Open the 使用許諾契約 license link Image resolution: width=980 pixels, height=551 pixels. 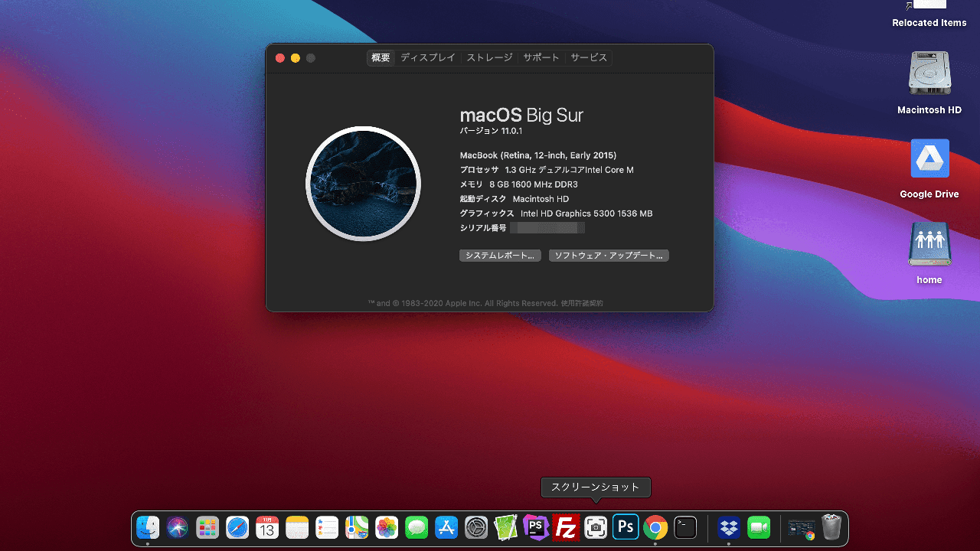pos(583,303)
